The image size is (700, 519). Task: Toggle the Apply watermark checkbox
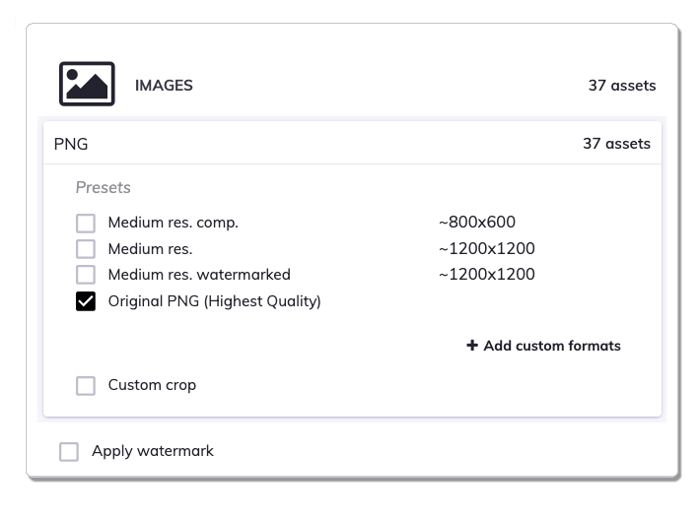pos(69,452)
